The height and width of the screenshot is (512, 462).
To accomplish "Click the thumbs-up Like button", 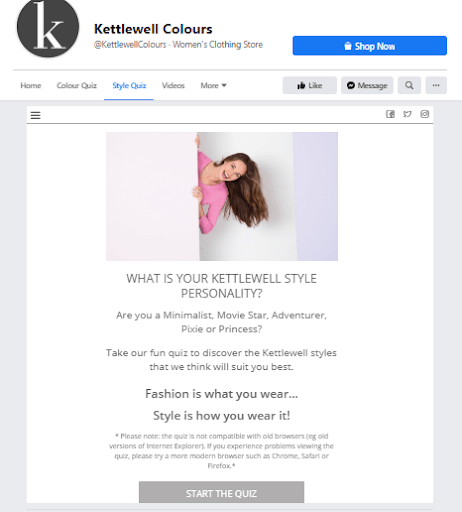I will [x=310, y=85].
